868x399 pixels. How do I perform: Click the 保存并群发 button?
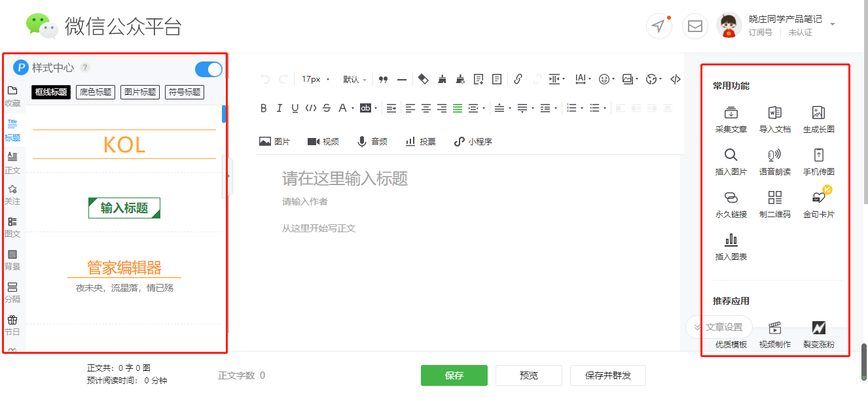[x=608, y=375]
